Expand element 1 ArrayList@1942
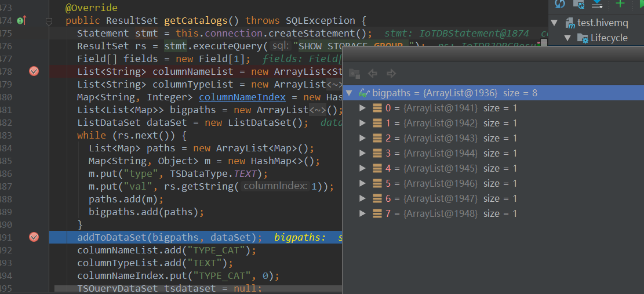 point(362,123)
